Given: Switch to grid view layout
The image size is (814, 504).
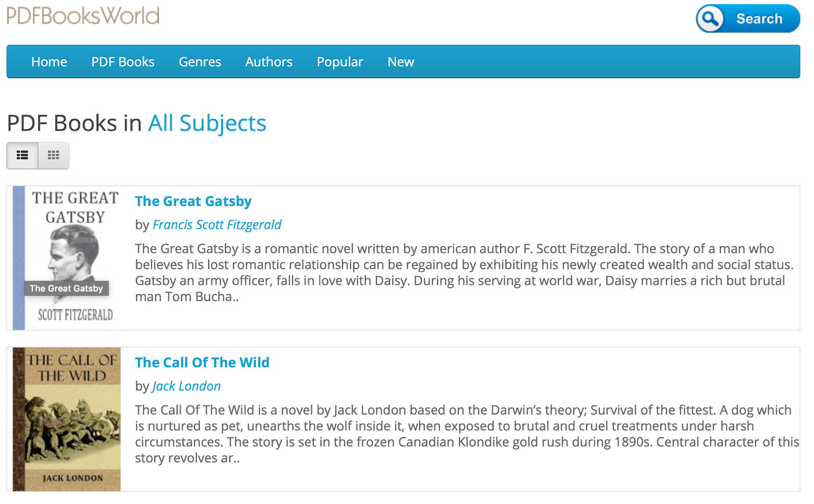Looking at the screenshot, I should (x=53, y=156).
